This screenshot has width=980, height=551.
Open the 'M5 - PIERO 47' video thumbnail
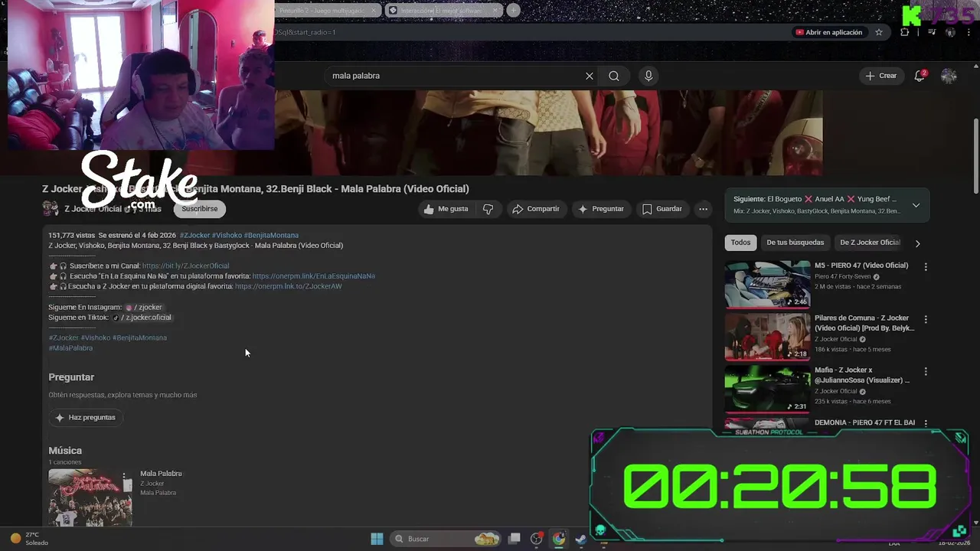click(767, 284)
